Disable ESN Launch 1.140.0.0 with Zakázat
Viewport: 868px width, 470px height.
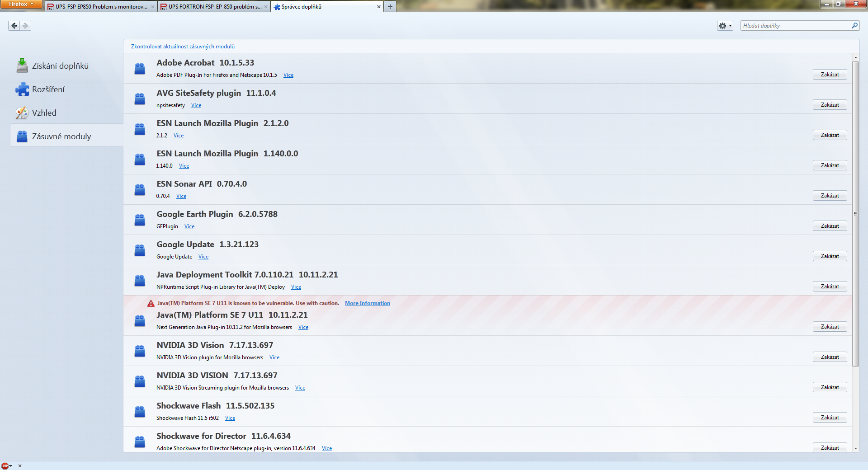[830, 165]
